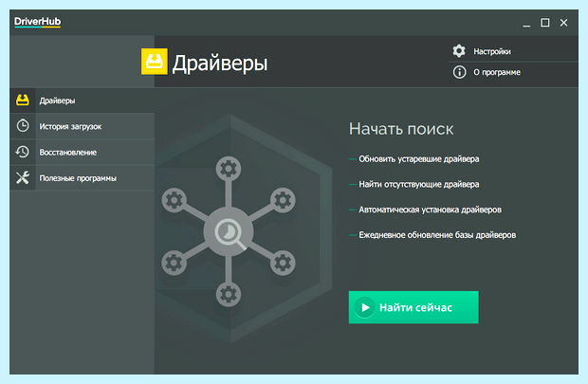Click the central search magnifier graphic
Image resolution: width=588 pixels, height=384 pixels.
pyautogui.click(x=230, y=232)
